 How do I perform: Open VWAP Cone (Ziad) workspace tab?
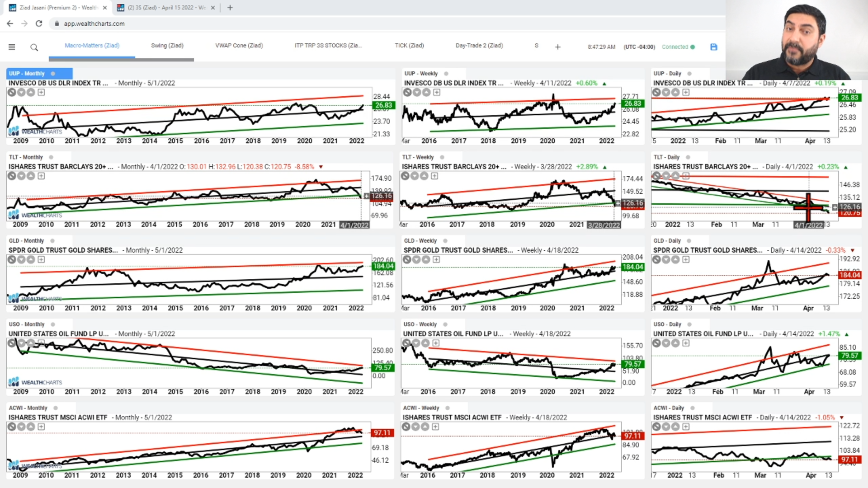[239, 46]
